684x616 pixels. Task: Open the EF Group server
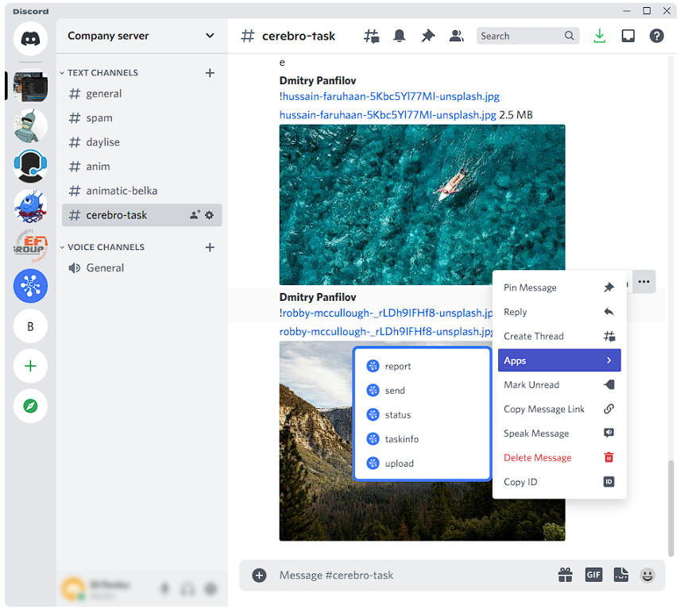click(30, 246)
